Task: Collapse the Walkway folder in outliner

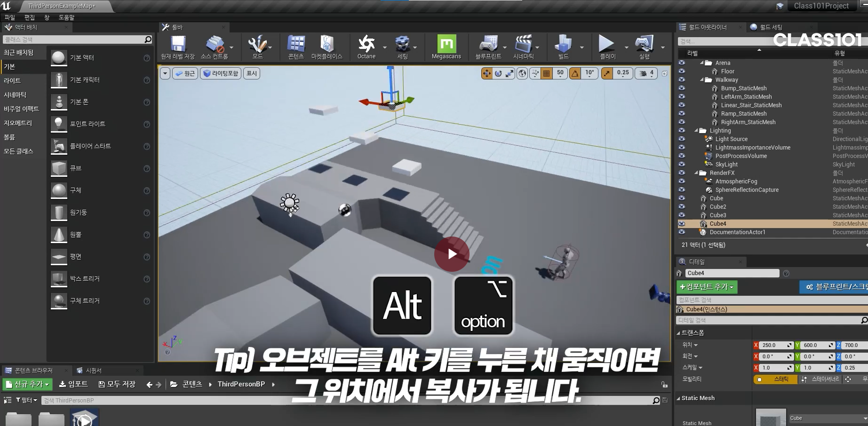Action: point(702,80)
